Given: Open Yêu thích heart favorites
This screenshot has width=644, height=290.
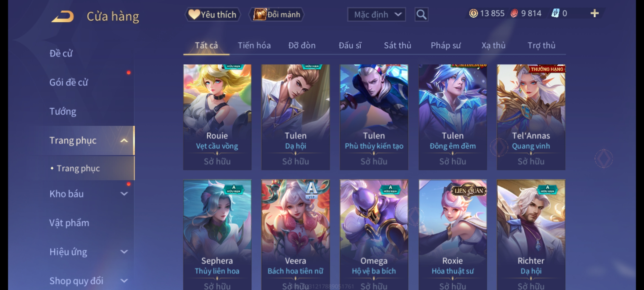Looking at the screenshot, I should [213, 15].
